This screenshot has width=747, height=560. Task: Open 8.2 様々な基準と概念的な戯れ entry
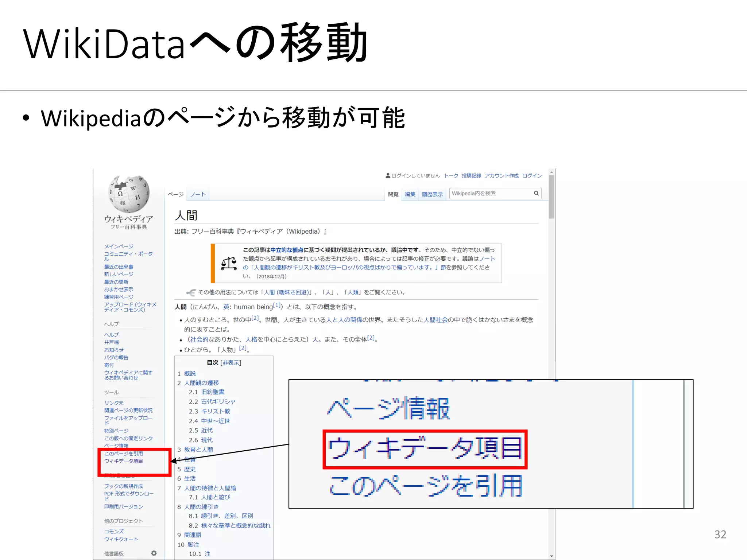click(x=236, y=526)
